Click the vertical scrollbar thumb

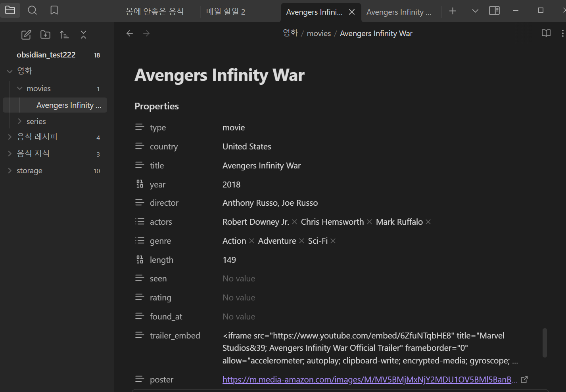[545, 342]
